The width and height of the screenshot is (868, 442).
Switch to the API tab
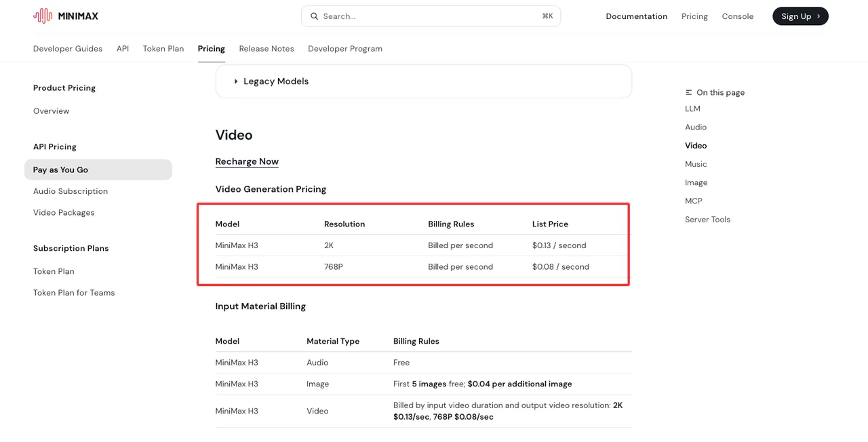(x=123, y=49)
